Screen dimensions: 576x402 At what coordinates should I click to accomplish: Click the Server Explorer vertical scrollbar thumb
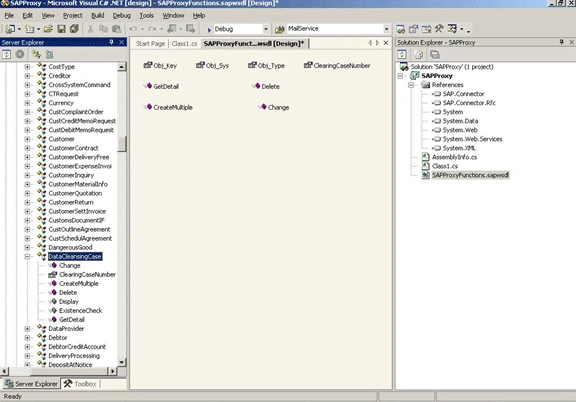click(122, 144)
